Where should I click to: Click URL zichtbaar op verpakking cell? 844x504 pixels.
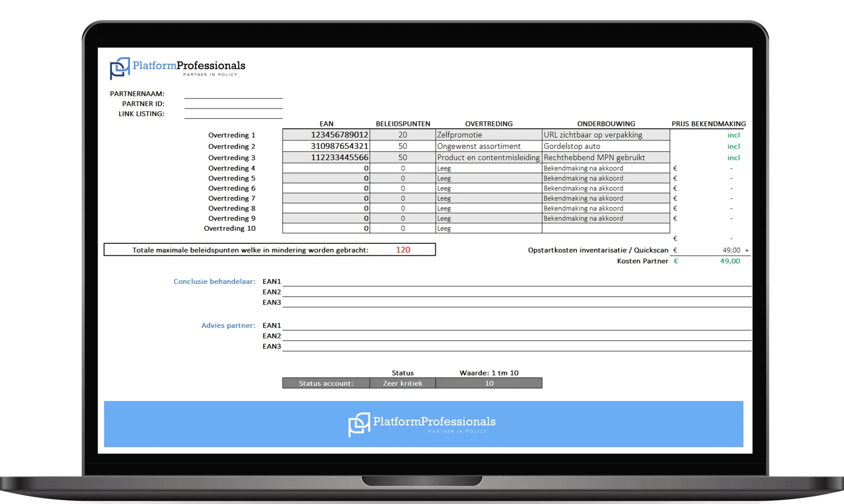pos(605,135)
